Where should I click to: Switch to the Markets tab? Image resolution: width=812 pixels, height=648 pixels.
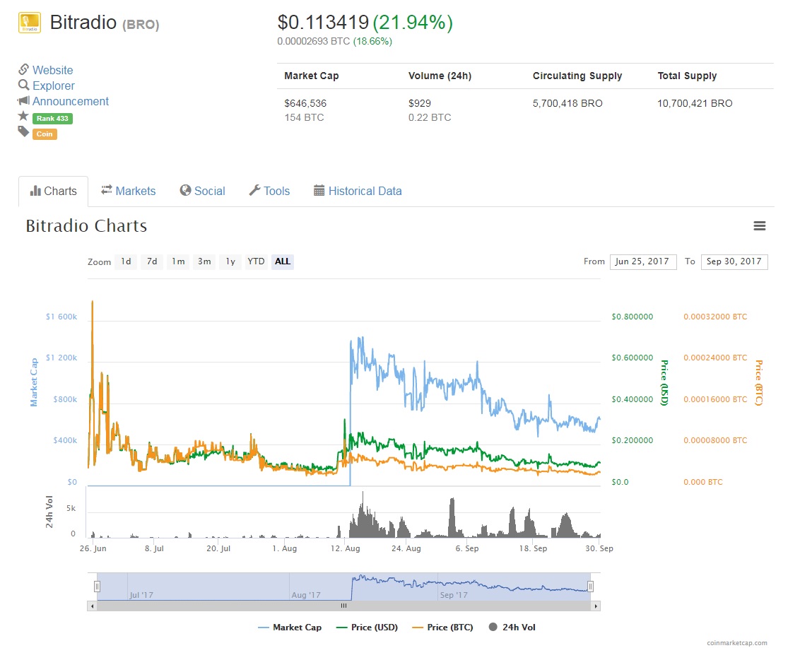tap(129, 191)
